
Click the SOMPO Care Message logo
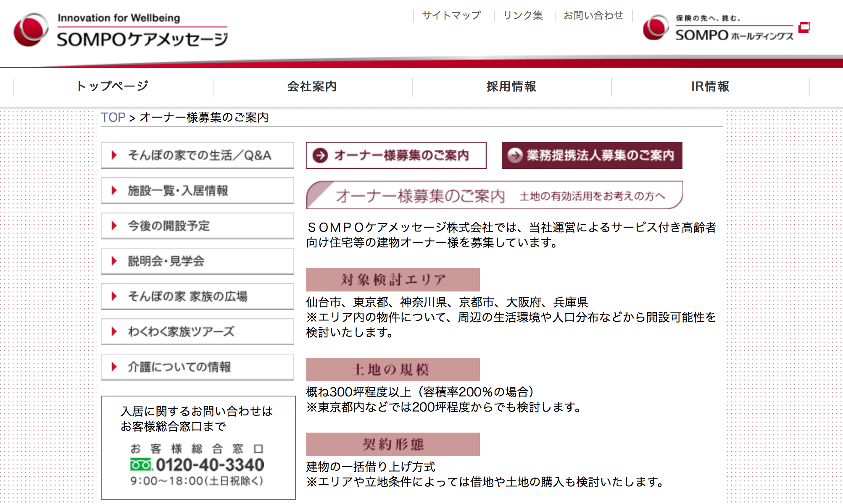[x=121, y=30]
